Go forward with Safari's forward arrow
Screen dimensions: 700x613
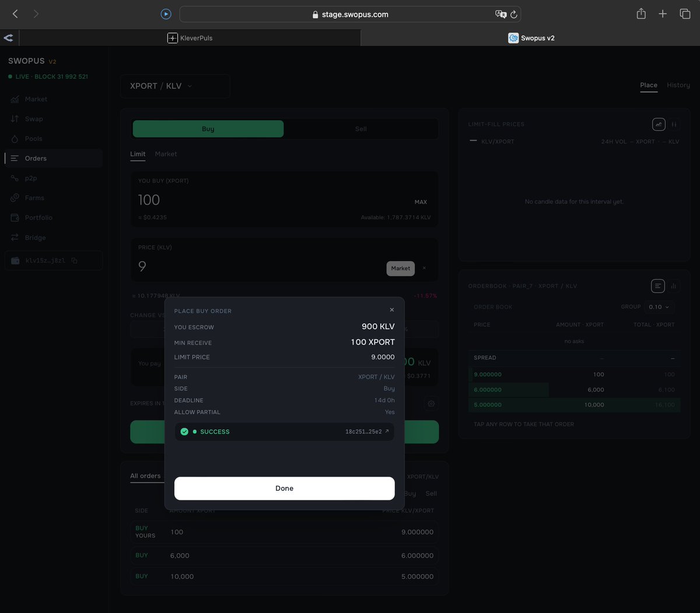[x=36, y=14]
